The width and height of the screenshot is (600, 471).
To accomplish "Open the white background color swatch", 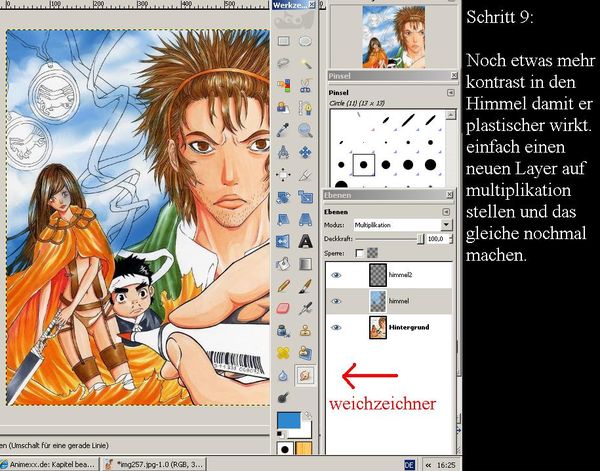I will click(x=306, y=430).
